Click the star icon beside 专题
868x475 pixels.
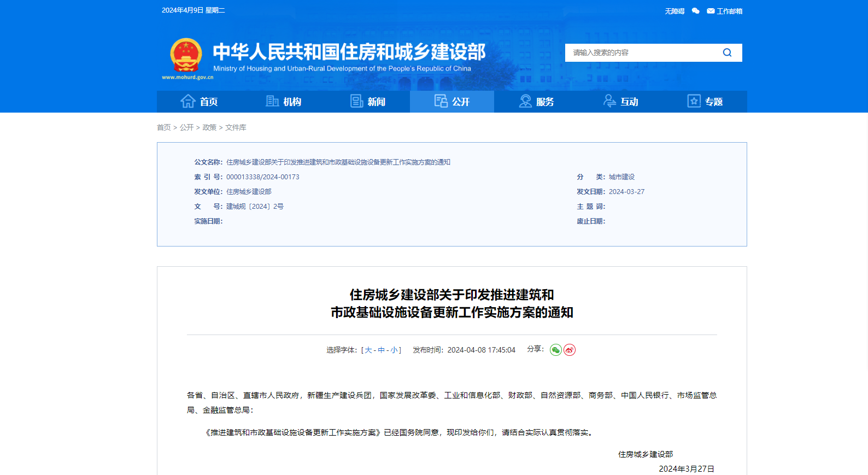694,101
